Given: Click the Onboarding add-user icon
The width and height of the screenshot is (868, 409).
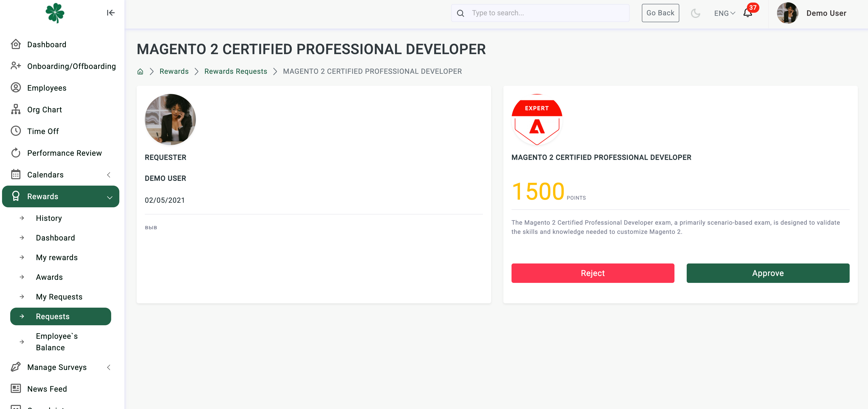Looking at the screenshot, I should tap(16, 66).
